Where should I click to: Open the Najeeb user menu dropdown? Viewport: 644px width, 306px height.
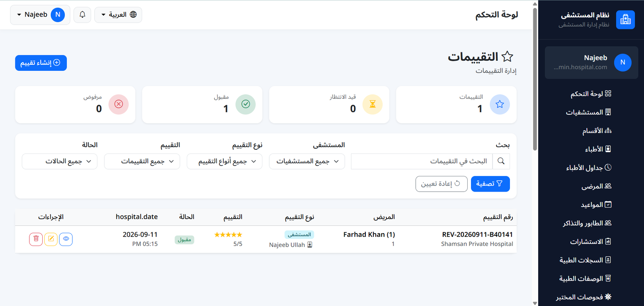[x=40, y=14]
